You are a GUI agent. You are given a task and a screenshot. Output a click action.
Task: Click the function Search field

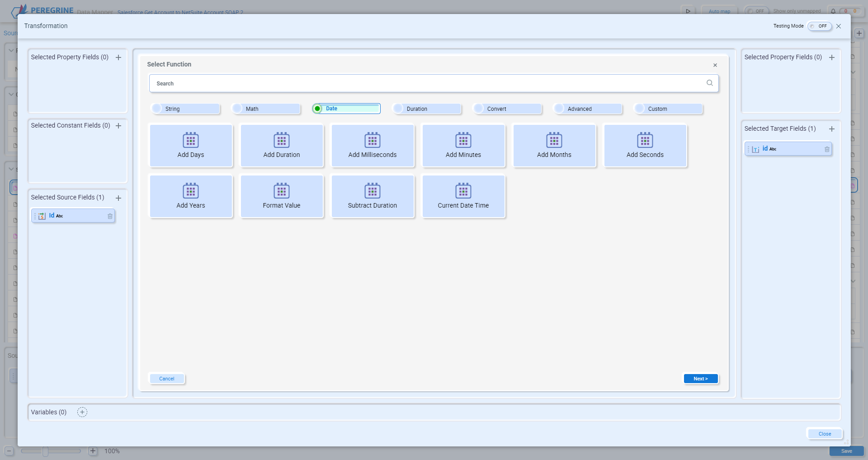(434, 83)
